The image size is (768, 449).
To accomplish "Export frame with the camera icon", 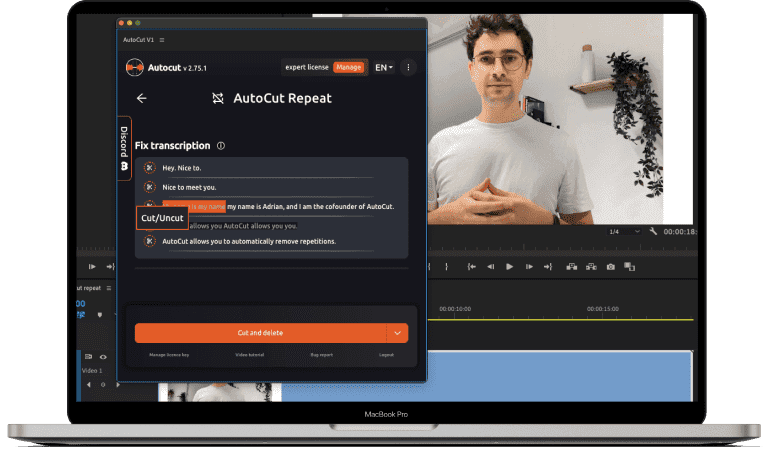I will [610, 267].
